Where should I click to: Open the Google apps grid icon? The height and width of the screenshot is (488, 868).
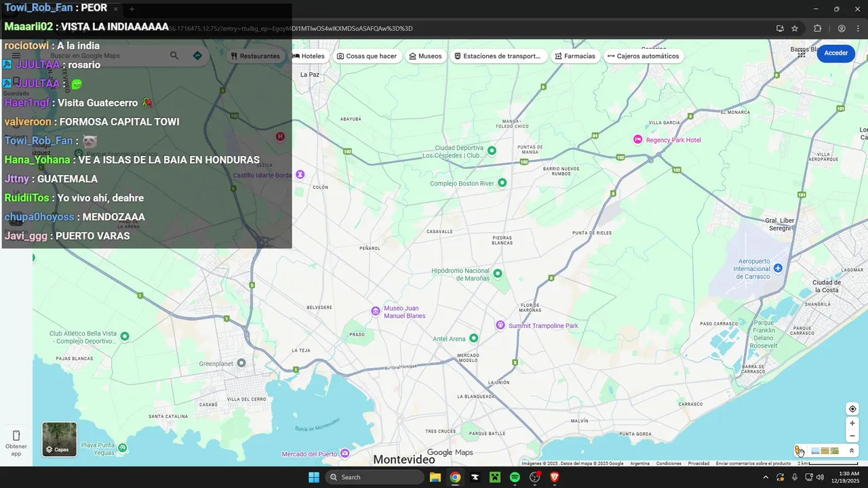802,53
